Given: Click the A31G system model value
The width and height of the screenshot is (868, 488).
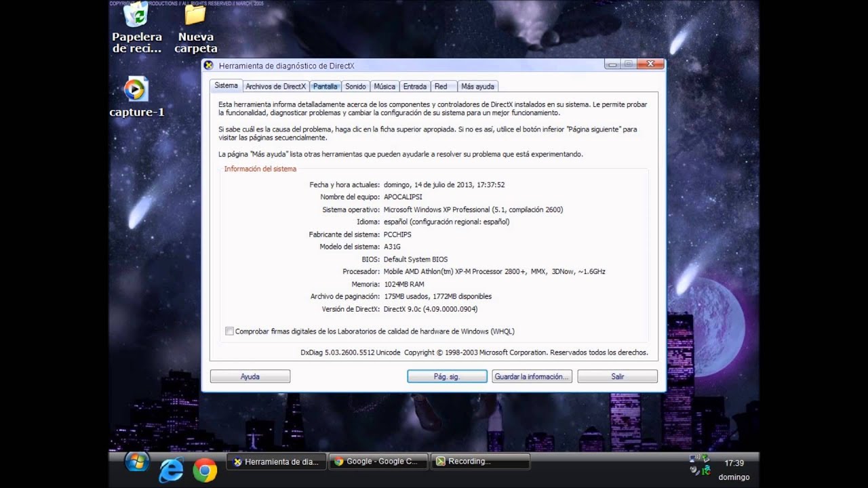Looking at the screenshot, I should tap(392, 247).
